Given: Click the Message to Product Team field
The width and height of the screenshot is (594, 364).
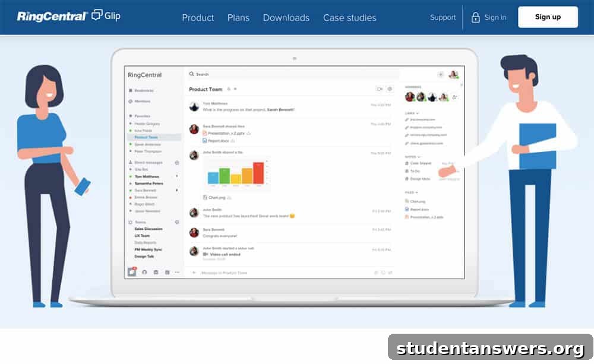Looking at the screenshot, I should click(x=224, y=273).
